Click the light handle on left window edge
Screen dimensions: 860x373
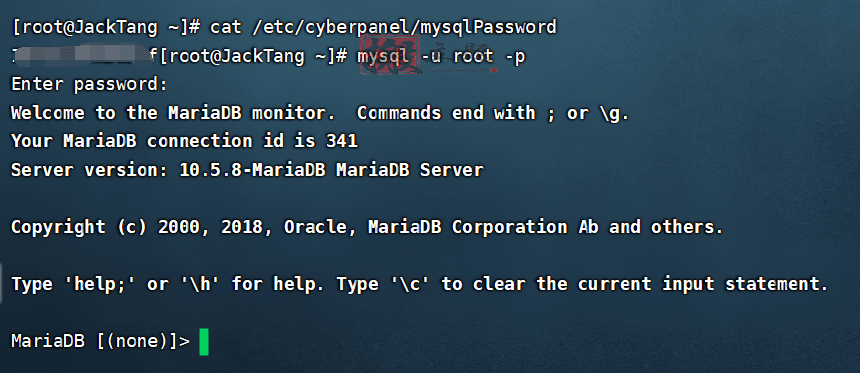coord(2,283)
